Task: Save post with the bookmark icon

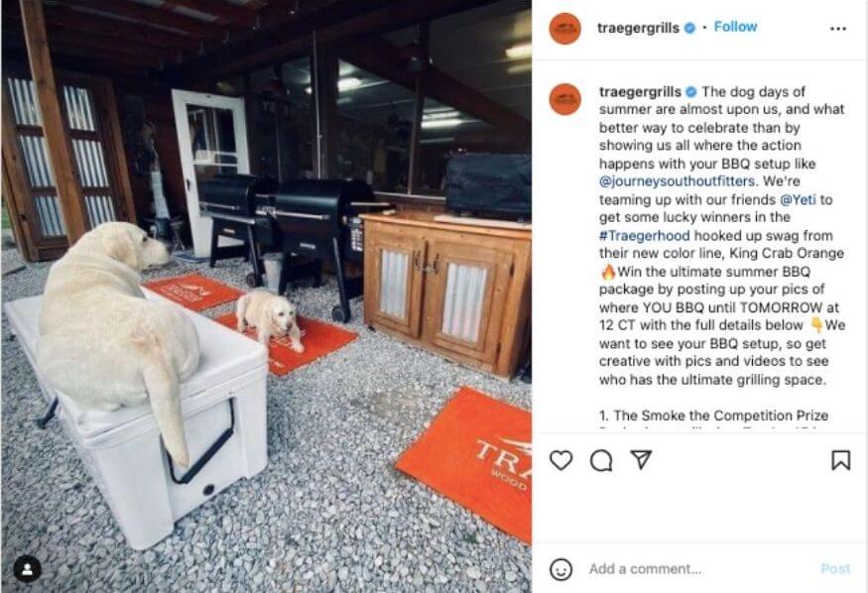Action: [x=841, y=460]
